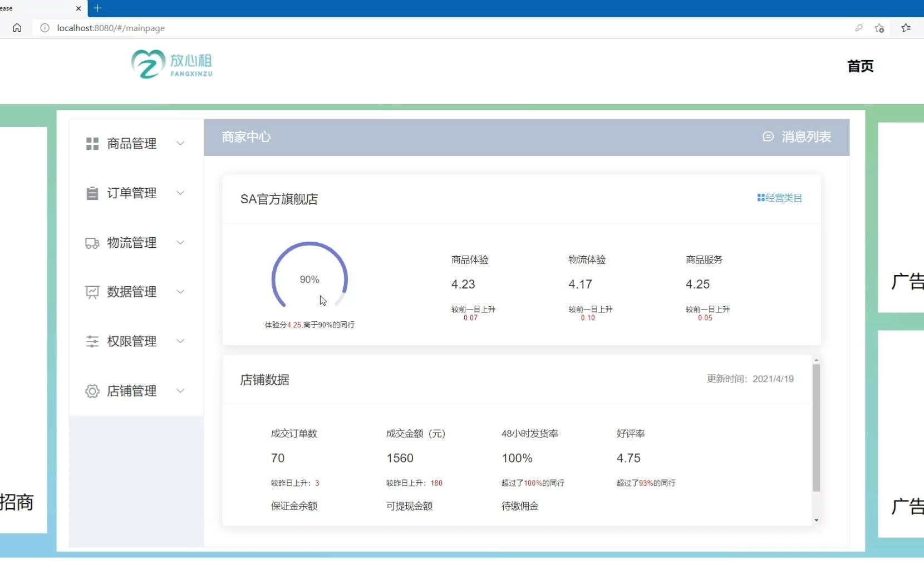
Task: Open the 商品管理 menu item
Action: (136, 144)
